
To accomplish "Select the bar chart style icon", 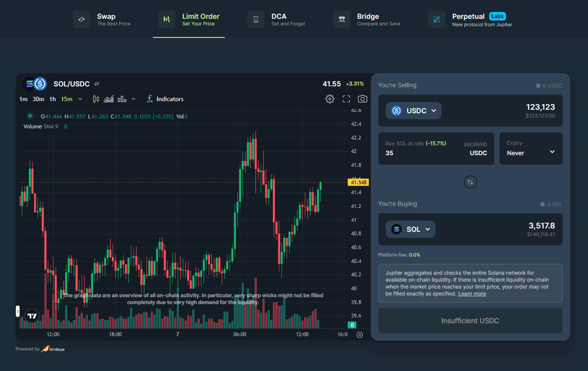I will point(122,99).
